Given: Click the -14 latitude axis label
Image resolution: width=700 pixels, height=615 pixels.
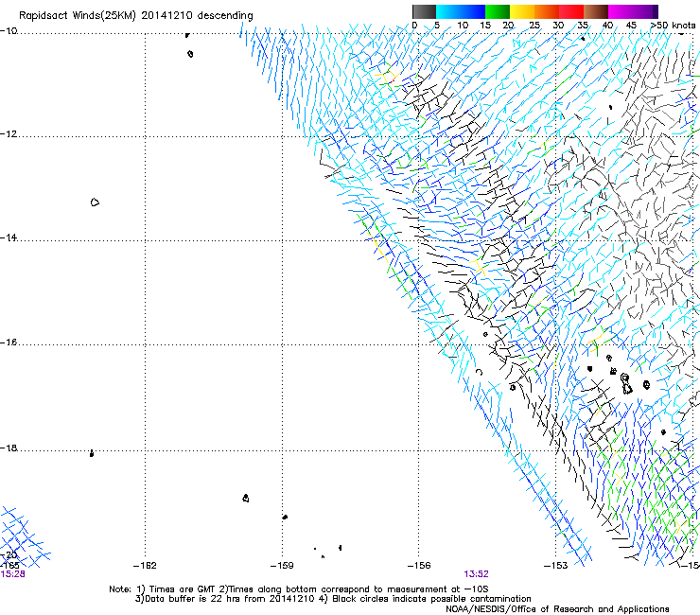Looking at the screenshot, I should pyautogui.click(x=9, y=237).
